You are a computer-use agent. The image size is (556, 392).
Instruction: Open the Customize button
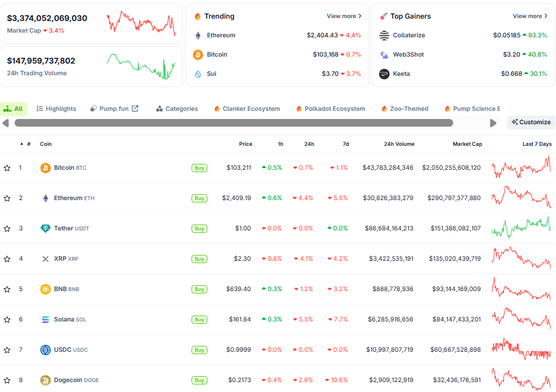pyautogui.click(x=530, y=123)
